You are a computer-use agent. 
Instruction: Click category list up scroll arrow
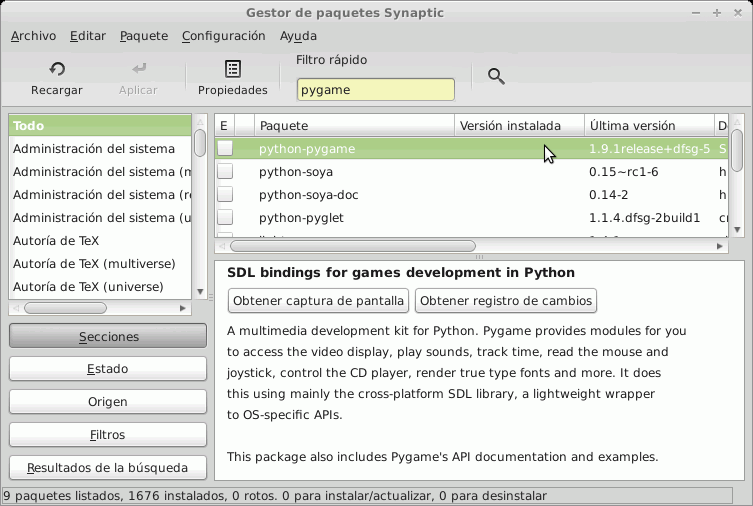(x=200, y=122)
